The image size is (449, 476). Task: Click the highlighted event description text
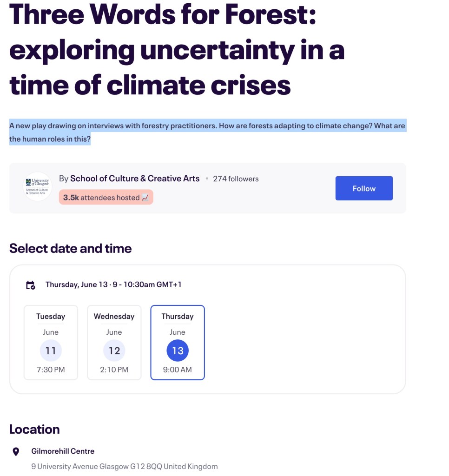pyautogui.click(x=207, y=132)
